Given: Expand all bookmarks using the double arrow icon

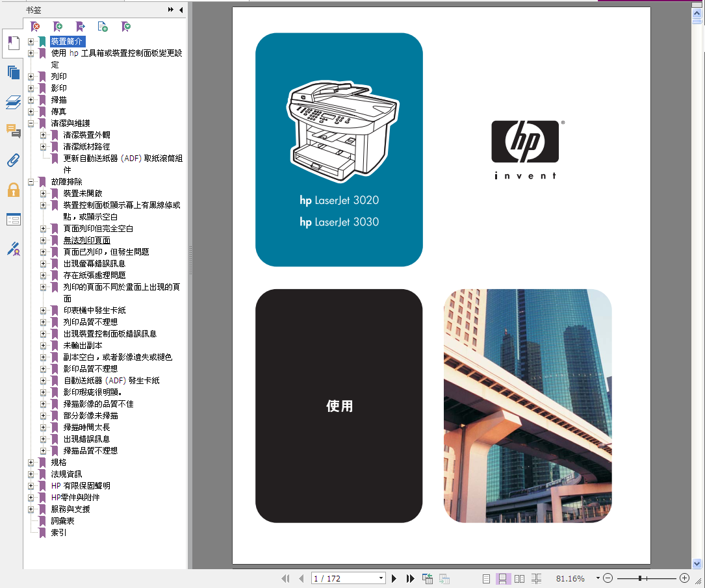Looking at the screenshot, I should click(x=171, y=10).
